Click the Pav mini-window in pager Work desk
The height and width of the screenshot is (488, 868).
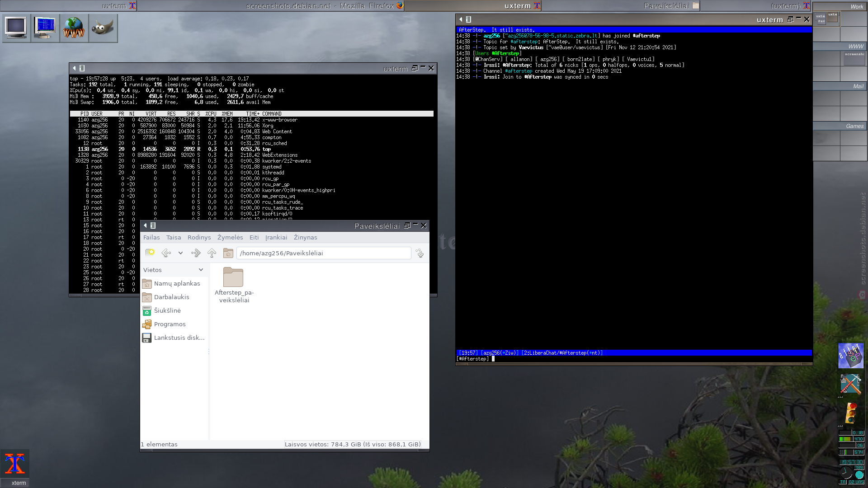coord(821,21)
